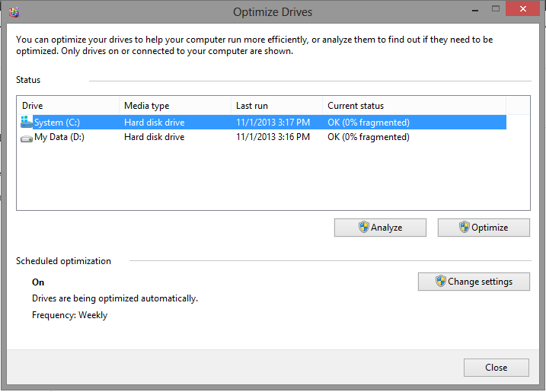Sort by the Media type column header
The height and width of the screenshot is (392, 546).
click(x=175, y=106)
